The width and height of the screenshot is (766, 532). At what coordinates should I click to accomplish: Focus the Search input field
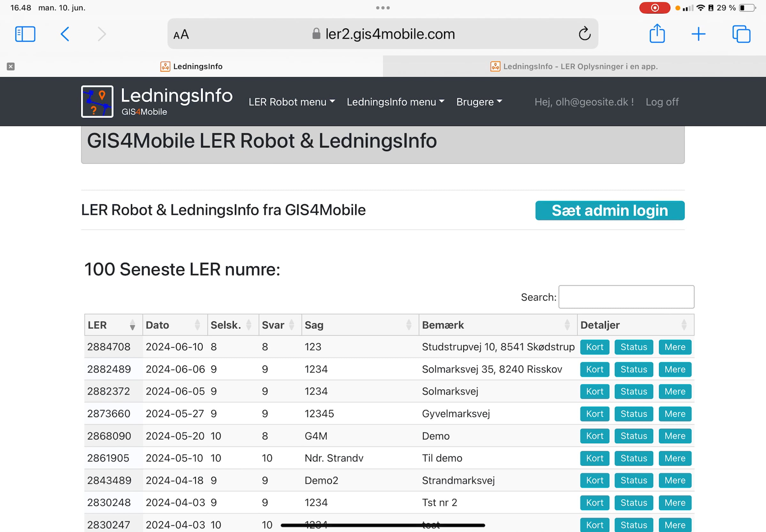point(626,297)
